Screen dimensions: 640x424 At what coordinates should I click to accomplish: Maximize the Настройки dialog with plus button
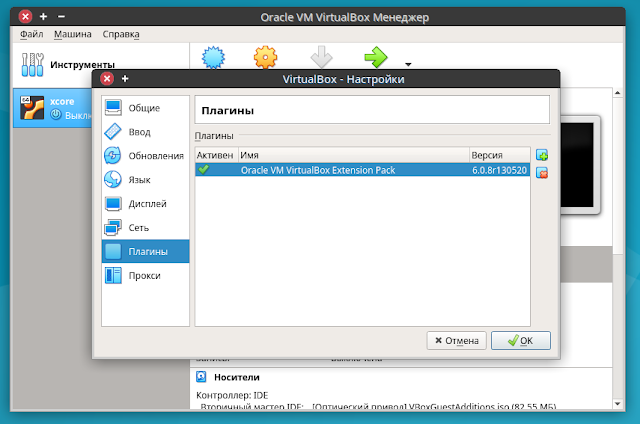pos(125,79)
